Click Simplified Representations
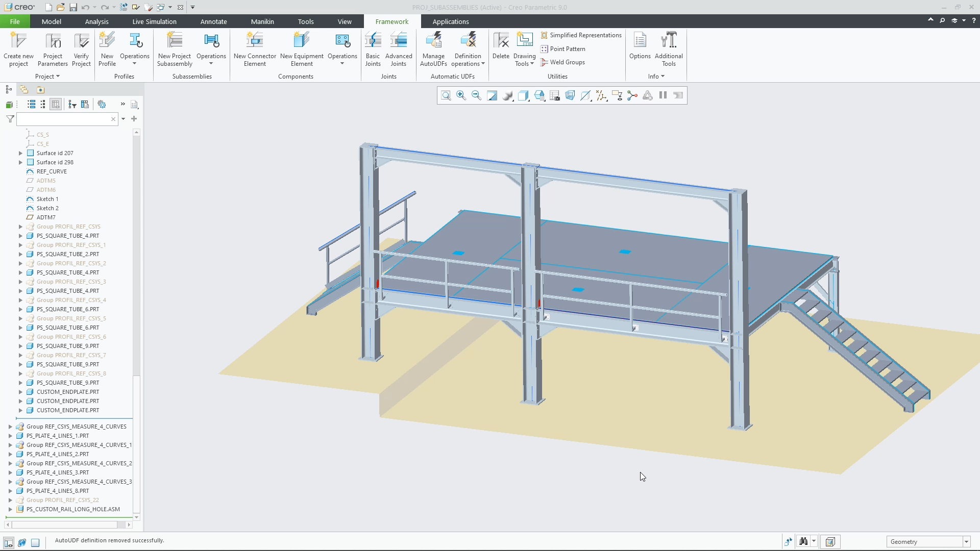Viewport: 980px width, 551px height. click(x=581, y=35)
